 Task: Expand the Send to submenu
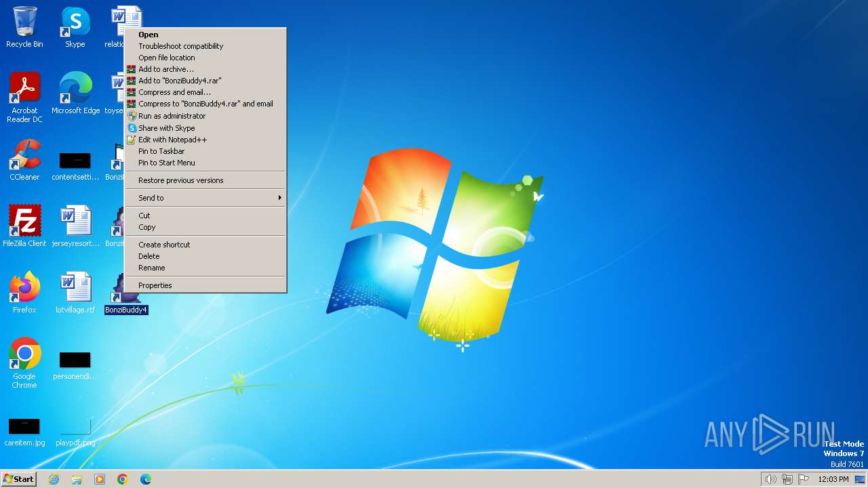tap(205, 198)
